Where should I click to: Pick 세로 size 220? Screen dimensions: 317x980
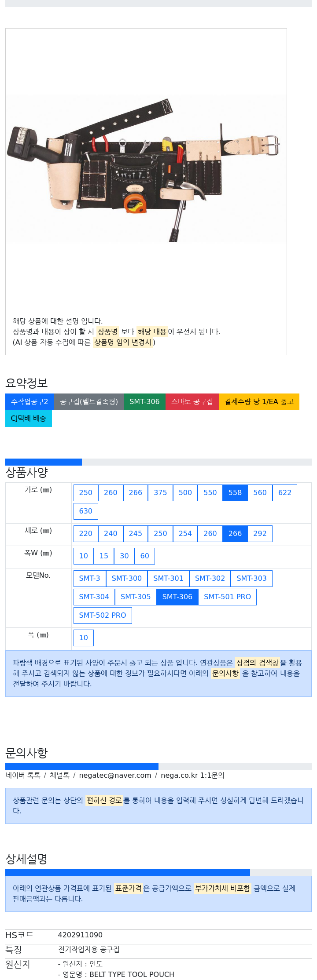86,534
